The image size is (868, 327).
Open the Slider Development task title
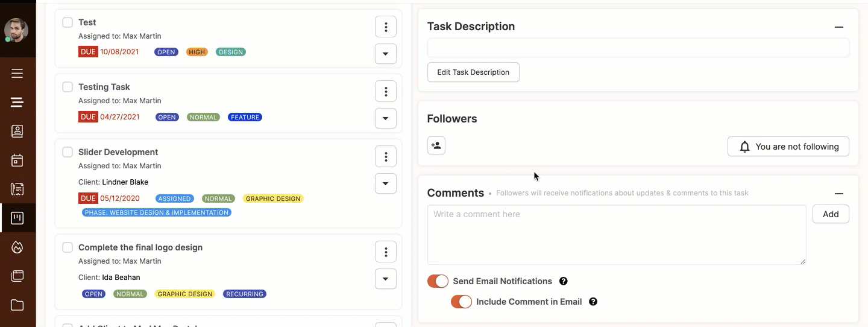point(118,152)
